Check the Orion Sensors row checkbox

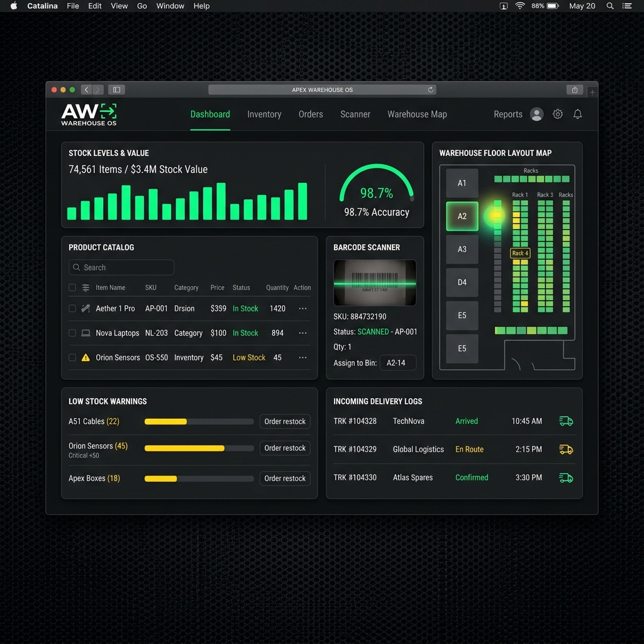[72, 357]
